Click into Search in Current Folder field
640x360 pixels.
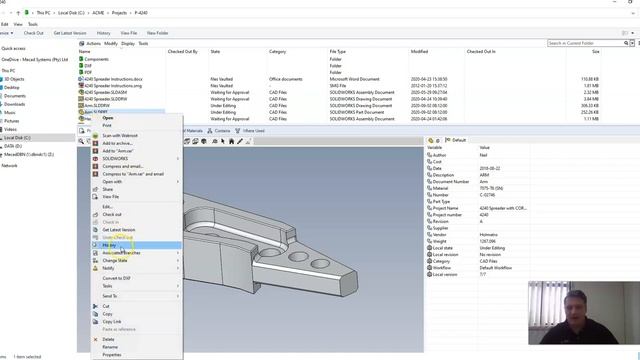pyautogui.click(x=585, y=43)
